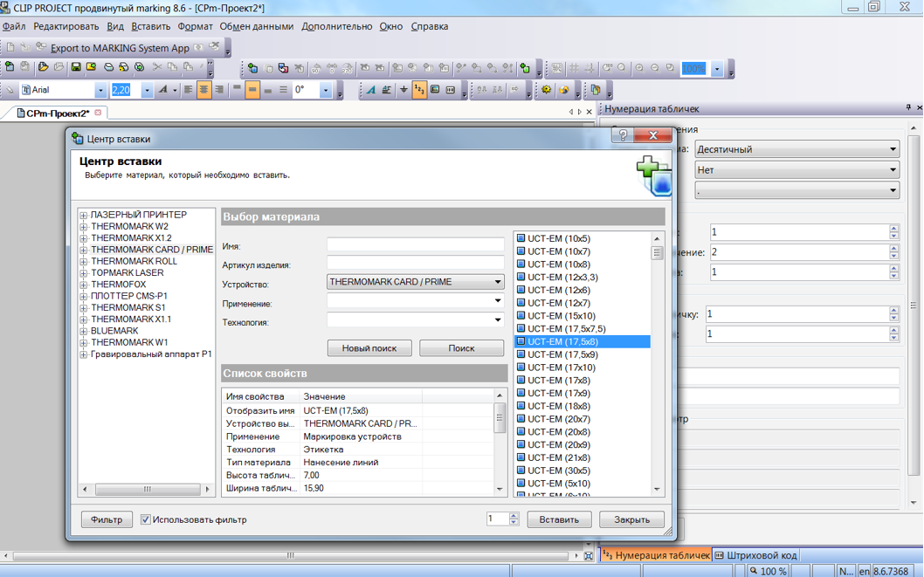Click 'Export to MARKING System App'
This screenshot has height=577, width=924.
pos(120,48)
